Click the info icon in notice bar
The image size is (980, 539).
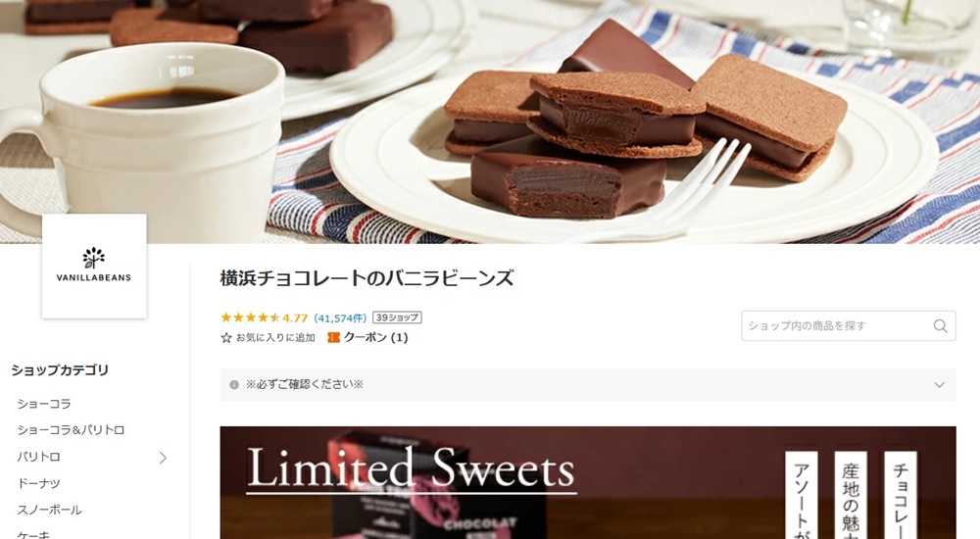(234, 384)
